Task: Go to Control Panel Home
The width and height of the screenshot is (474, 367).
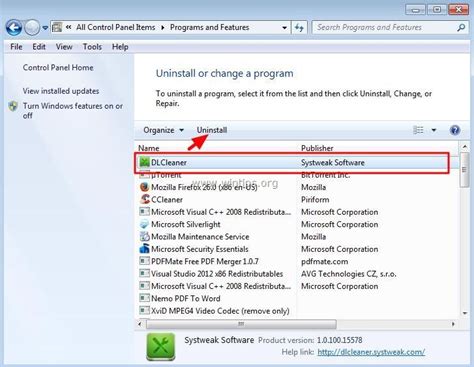Action: 58,68
